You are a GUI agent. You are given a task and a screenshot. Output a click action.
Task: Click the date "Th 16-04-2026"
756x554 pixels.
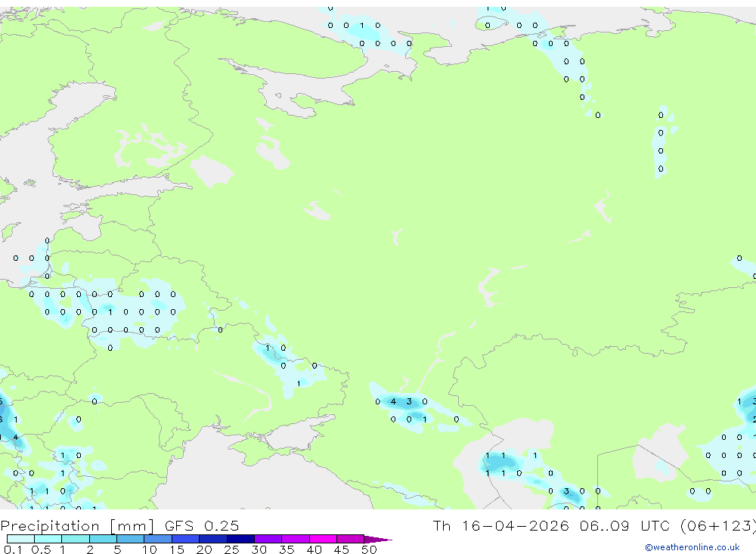pos(500,526)
